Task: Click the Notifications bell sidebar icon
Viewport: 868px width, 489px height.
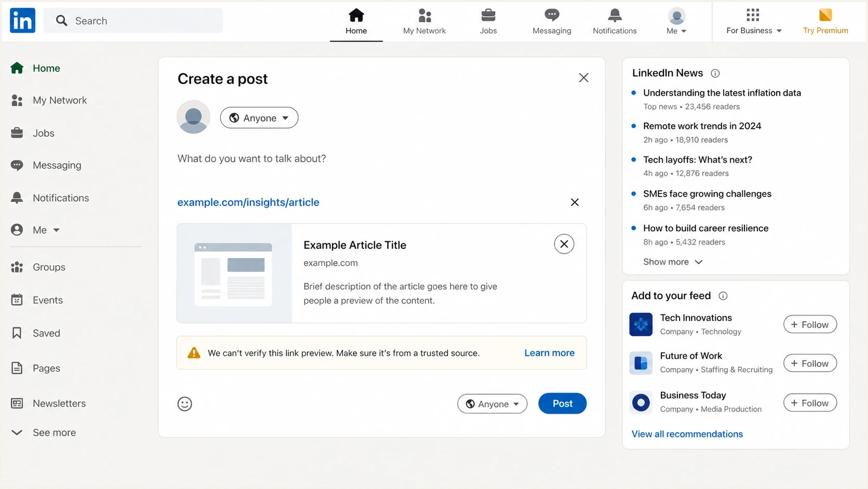Action: click(17, 197)
